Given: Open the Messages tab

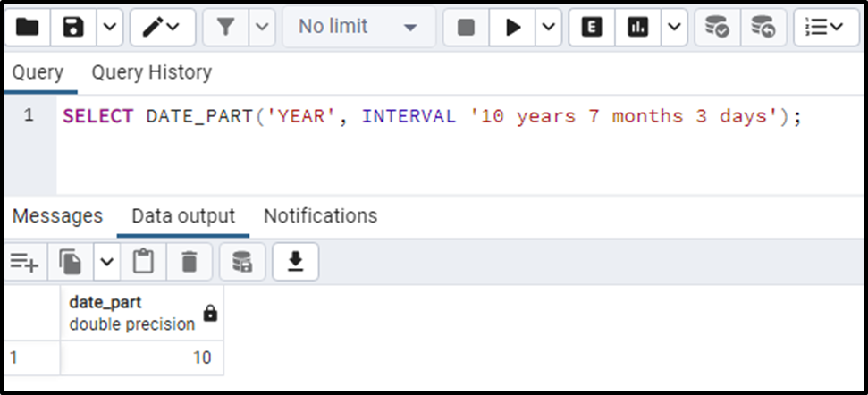Looking at the screenshot, I should click(57, 215).
